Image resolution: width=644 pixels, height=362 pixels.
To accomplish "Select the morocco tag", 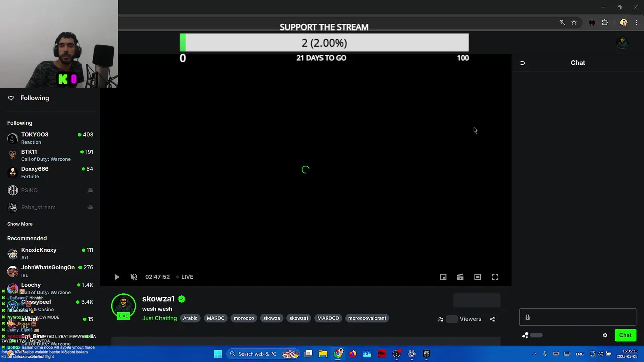I will [244, 318].
